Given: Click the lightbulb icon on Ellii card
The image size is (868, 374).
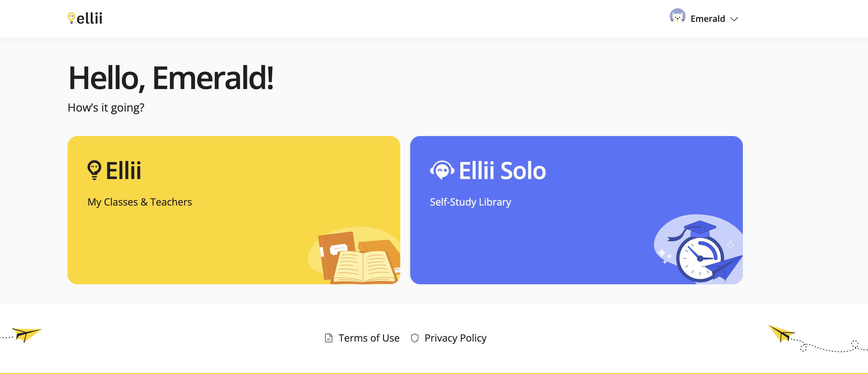Looking at the screenshot, I should 94,170.
